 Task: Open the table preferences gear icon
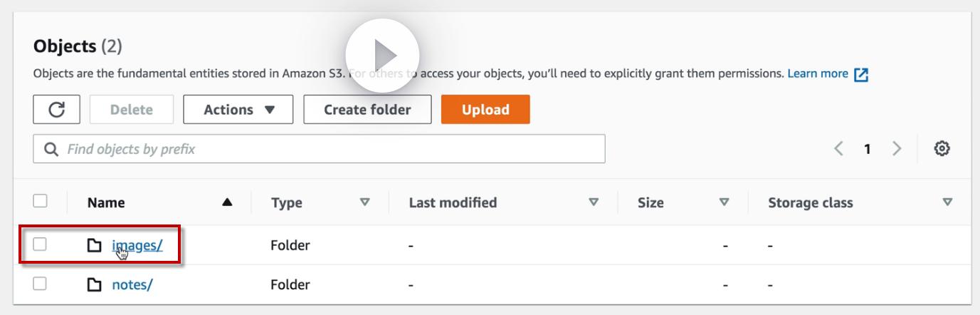pos(943,148)
